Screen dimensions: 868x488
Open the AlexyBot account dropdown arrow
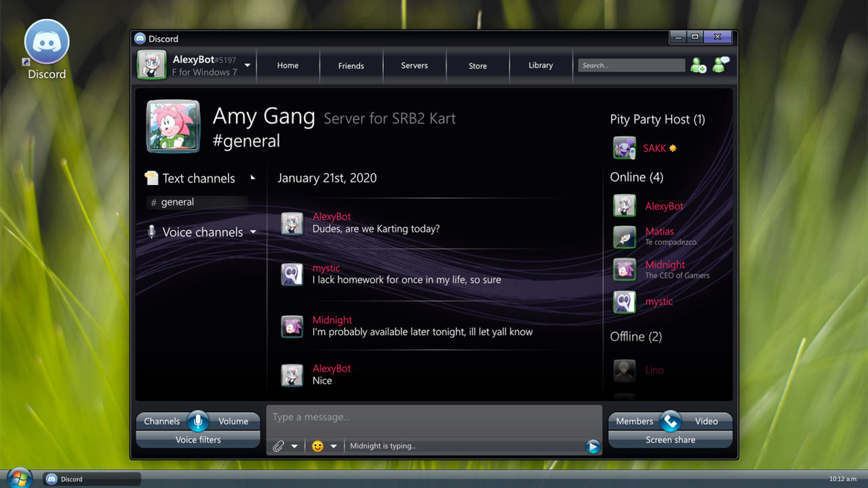[x=247, y=65]
